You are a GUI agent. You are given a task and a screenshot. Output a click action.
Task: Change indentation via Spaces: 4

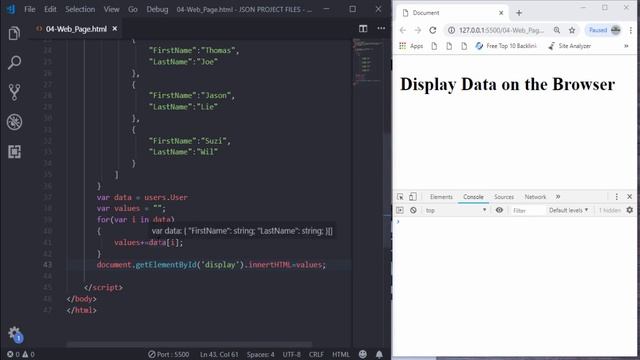260,354
